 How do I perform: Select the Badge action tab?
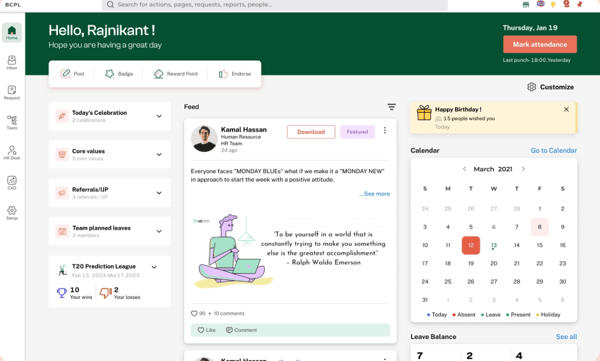coord(119,74)
